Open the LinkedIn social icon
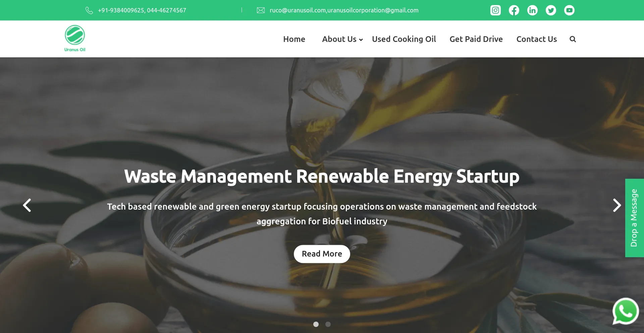The height and width of the screenshot is (333, 644). [532, 10]
